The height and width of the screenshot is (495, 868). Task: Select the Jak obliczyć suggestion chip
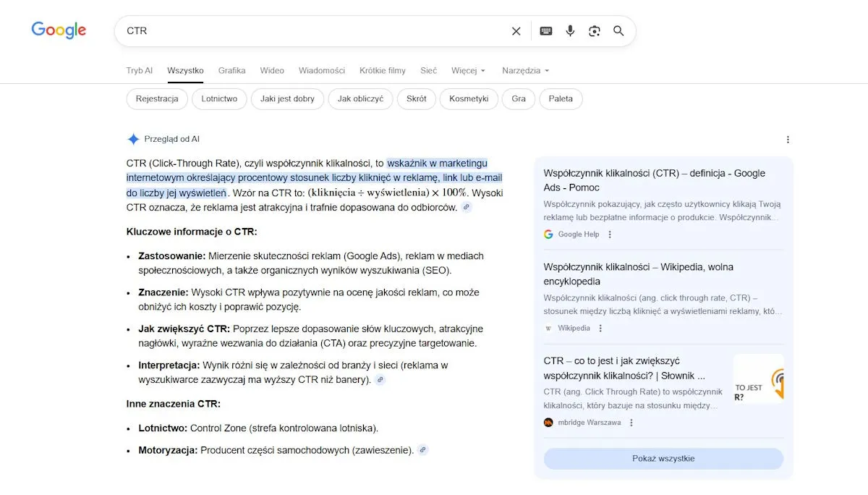(x=360, y=99)
